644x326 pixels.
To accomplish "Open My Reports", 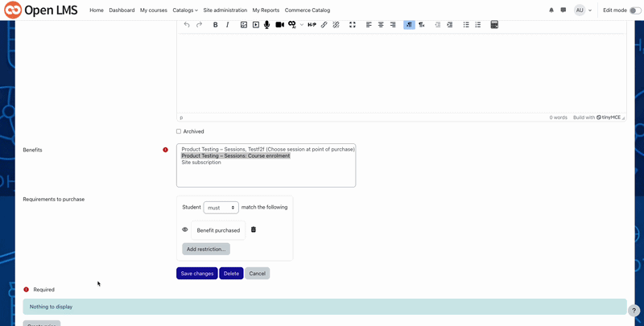I will pyautogui.click(x=266, y=10).
